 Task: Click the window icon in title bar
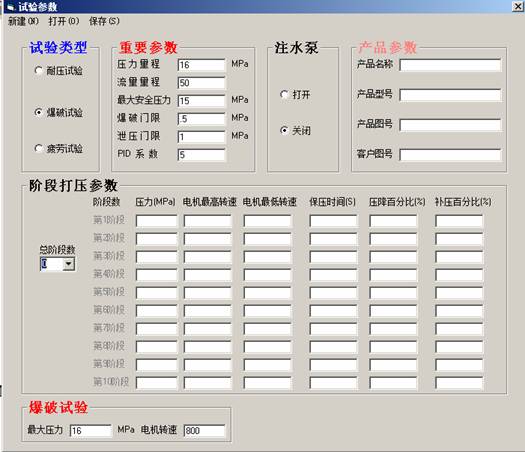click(10, 7)
